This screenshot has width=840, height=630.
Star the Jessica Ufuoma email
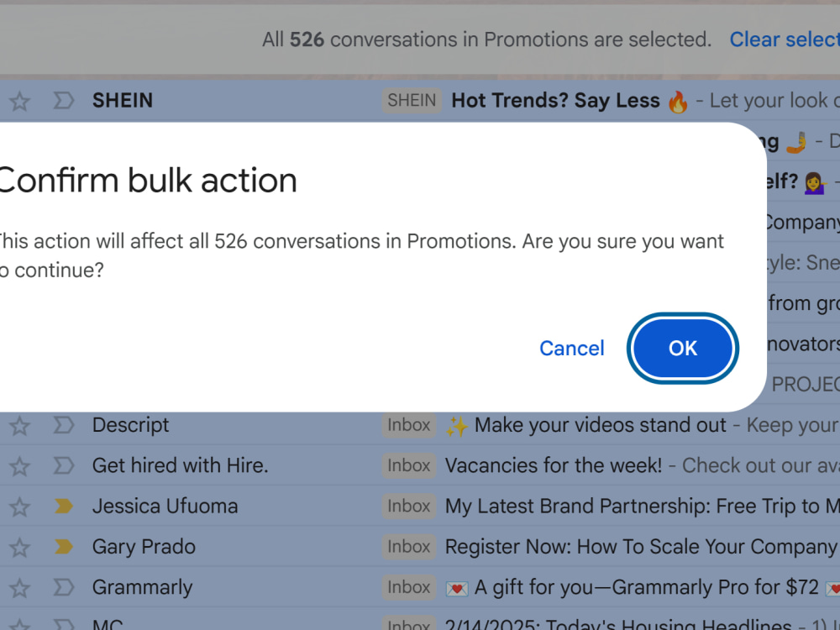click(20, 507)
